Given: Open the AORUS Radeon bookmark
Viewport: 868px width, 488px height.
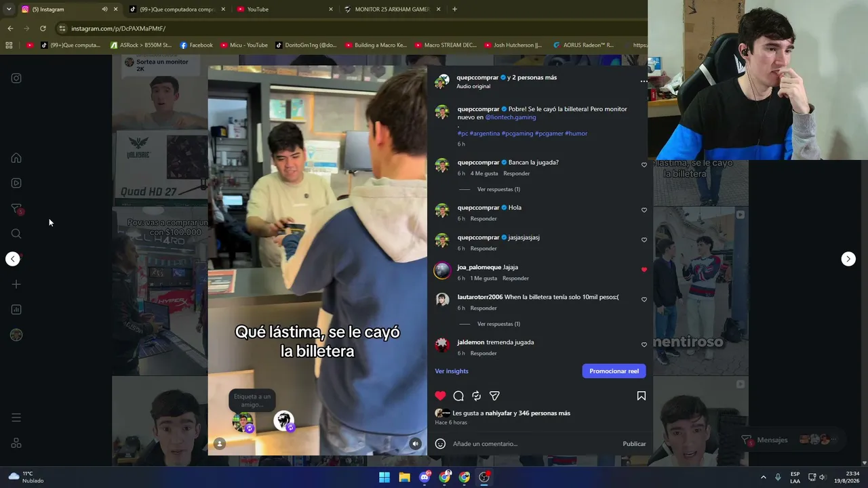Looking at the screenshot, I should click(x=583, y=45).
